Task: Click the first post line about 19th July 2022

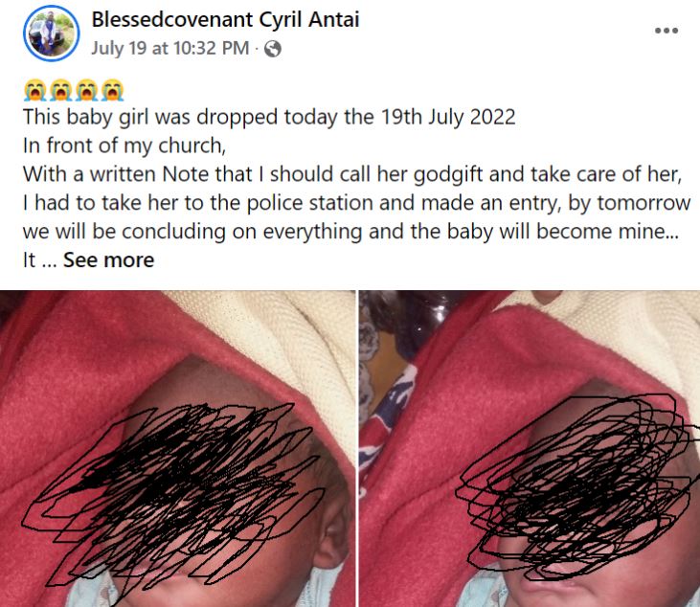Action: pos(269,117)
